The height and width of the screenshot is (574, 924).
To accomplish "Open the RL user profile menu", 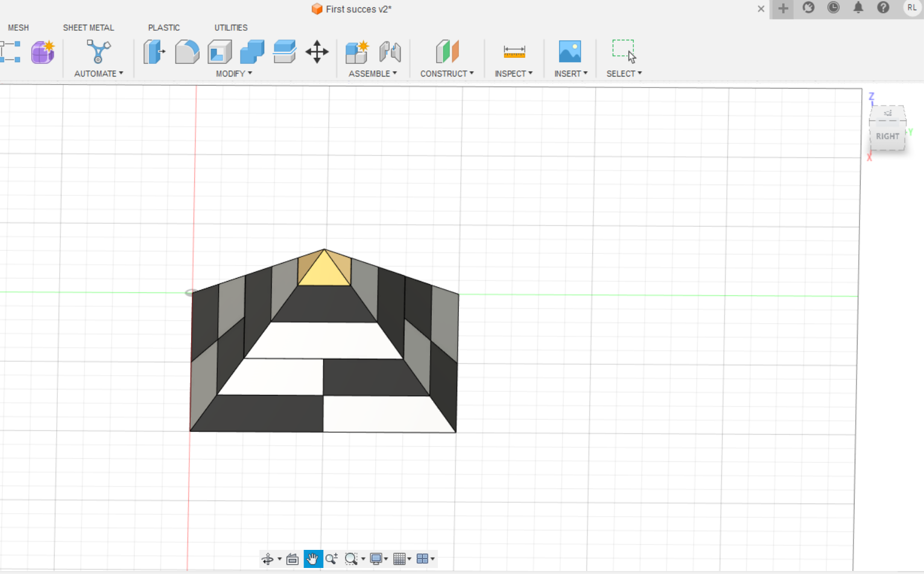I will [911, 8].
